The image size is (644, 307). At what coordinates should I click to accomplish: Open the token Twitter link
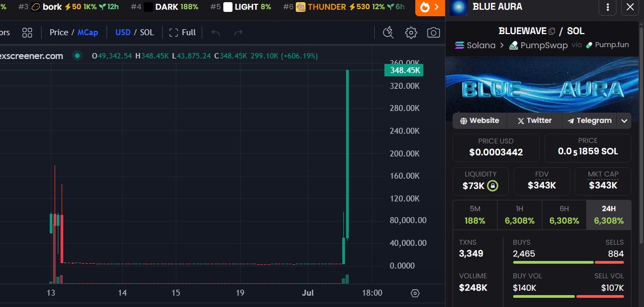(534, 121)
